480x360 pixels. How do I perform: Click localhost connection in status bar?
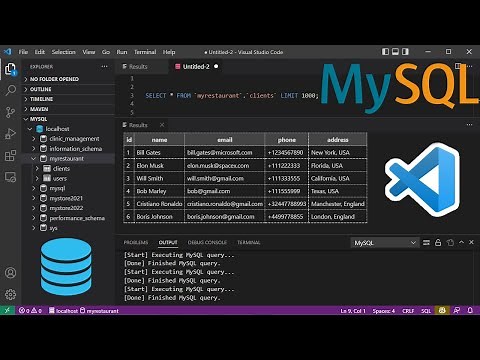coord(63,311)
